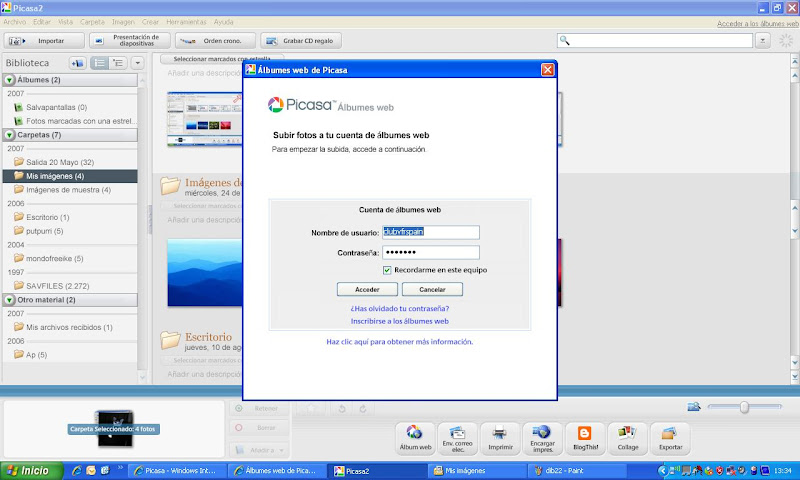
Task: Open Biblioteca view options dropdown
Action: click(x=137, y=63)
